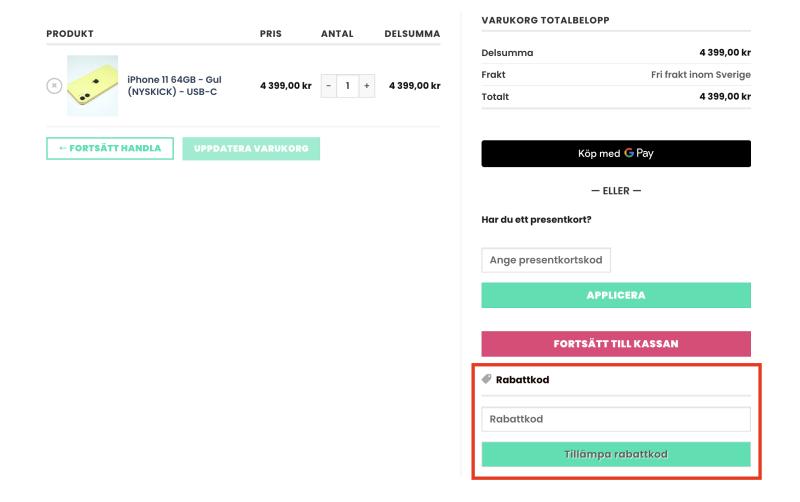Click Uppdatera Varukorg button

point(251,148)
